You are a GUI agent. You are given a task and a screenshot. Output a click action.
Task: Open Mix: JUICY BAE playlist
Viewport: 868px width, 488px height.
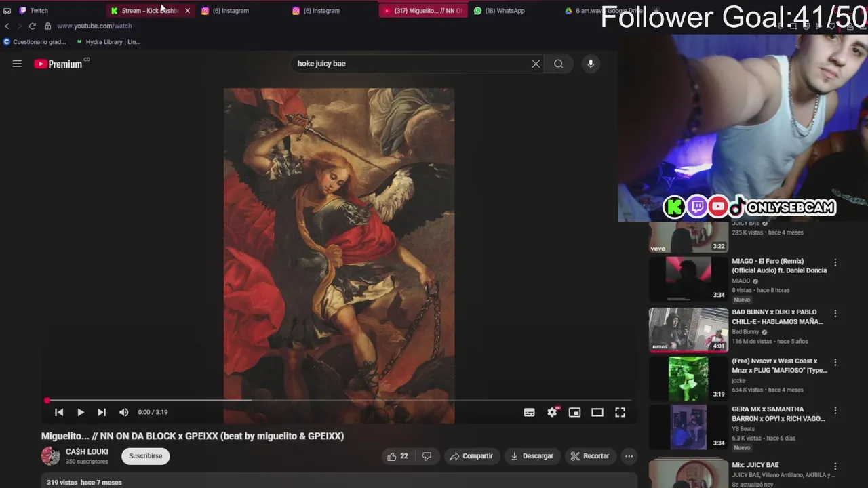755,465
